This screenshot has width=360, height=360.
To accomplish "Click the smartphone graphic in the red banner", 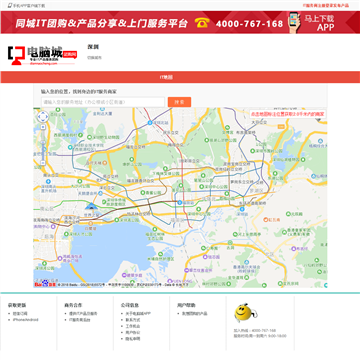I will tap(294, 22).
